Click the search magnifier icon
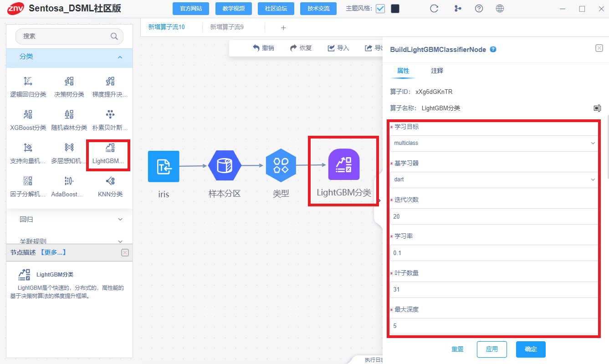Image resolution: width=609 pixels, height=364 pixels. coord(114,36)
